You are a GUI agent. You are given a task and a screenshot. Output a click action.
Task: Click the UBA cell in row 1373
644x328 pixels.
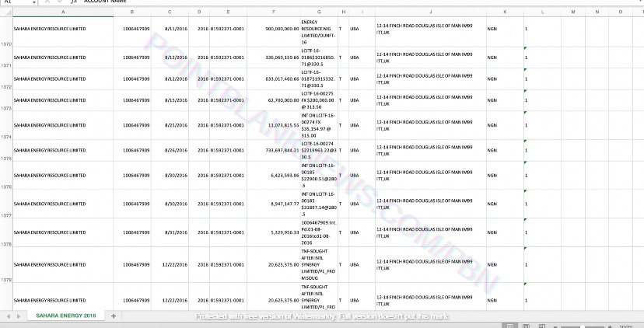click(362, 100)
